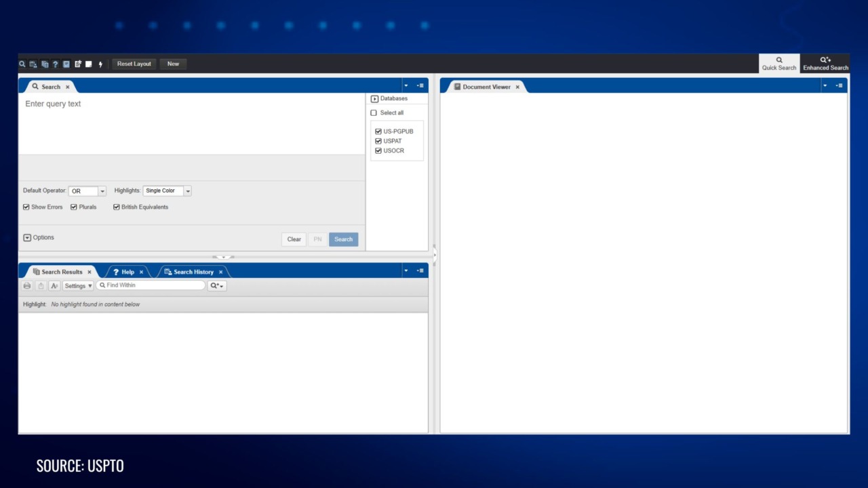Close the Search Results tab
The height and width of the screenshot is (488, 868).
click(x=90, y=272)
